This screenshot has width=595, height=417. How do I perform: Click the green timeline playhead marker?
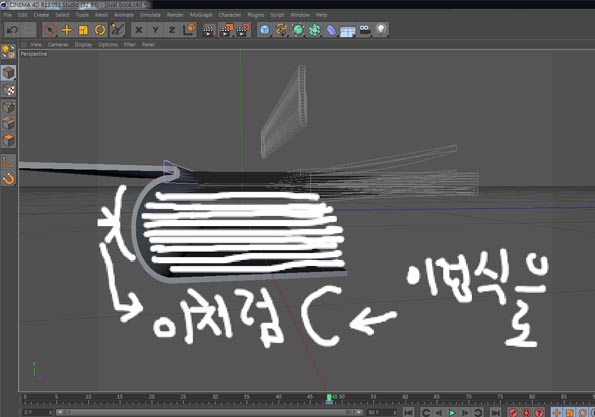point(329,398)
